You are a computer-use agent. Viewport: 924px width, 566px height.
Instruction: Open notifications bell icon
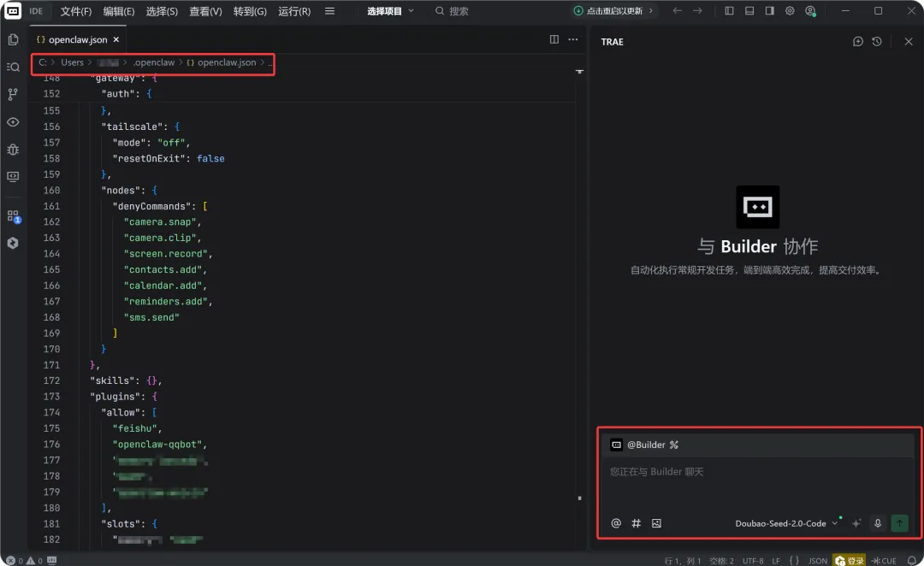912,561
